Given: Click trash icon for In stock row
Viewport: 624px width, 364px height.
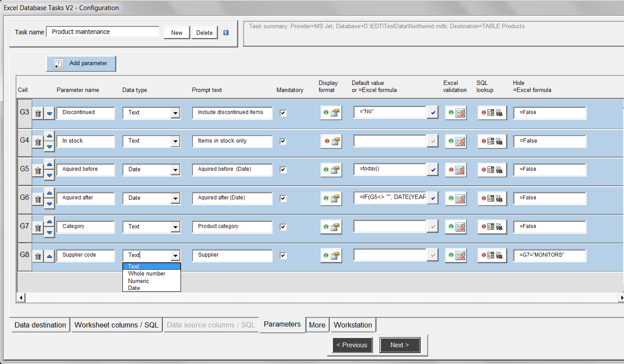Looking at the screenshot, I should (x=38, y=142).
